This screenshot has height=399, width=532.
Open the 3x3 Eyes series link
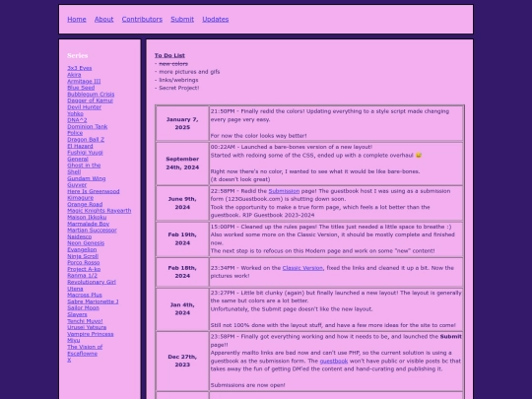80,68
